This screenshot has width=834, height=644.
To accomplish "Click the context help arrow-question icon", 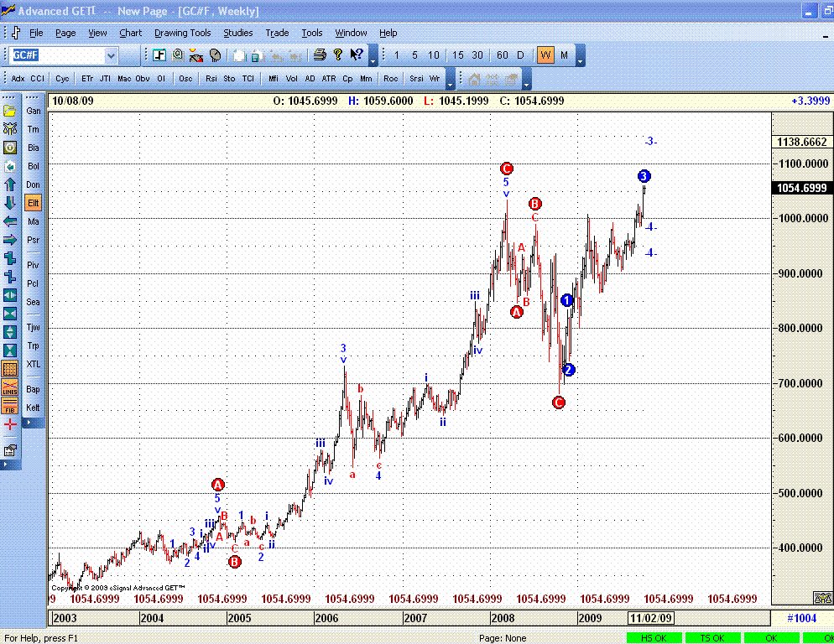I will (357, 55).
